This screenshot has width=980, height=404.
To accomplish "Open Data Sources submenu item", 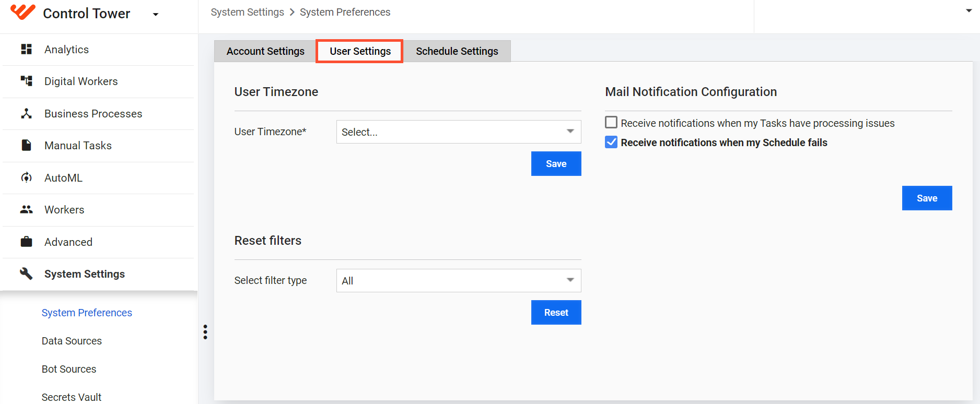I will coord(72,341).
